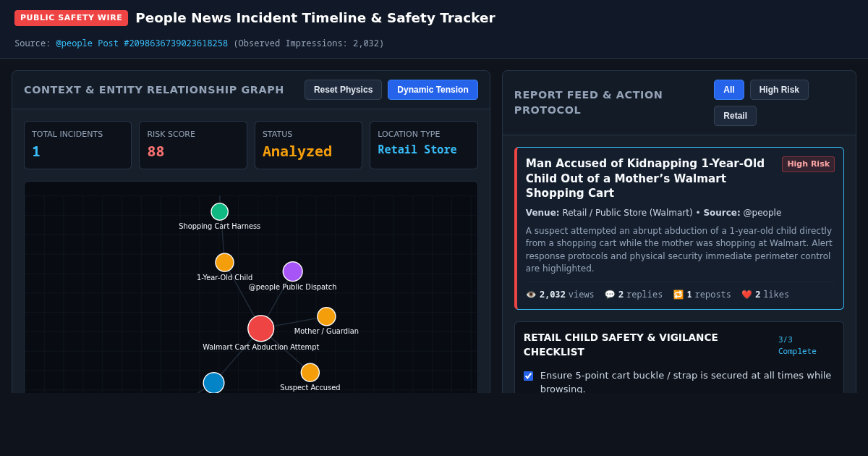The height and width of the screenshot is (456, 868).
Task: Click the Observed Impressions text
Action: click(309, 43)
